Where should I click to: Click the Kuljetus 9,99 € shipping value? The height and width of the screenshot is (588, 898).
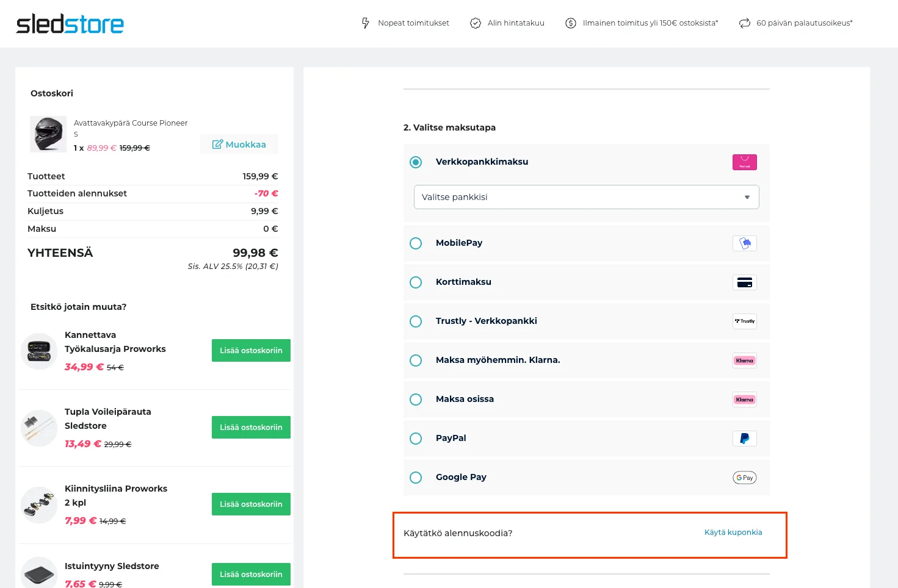coord(264,211)
